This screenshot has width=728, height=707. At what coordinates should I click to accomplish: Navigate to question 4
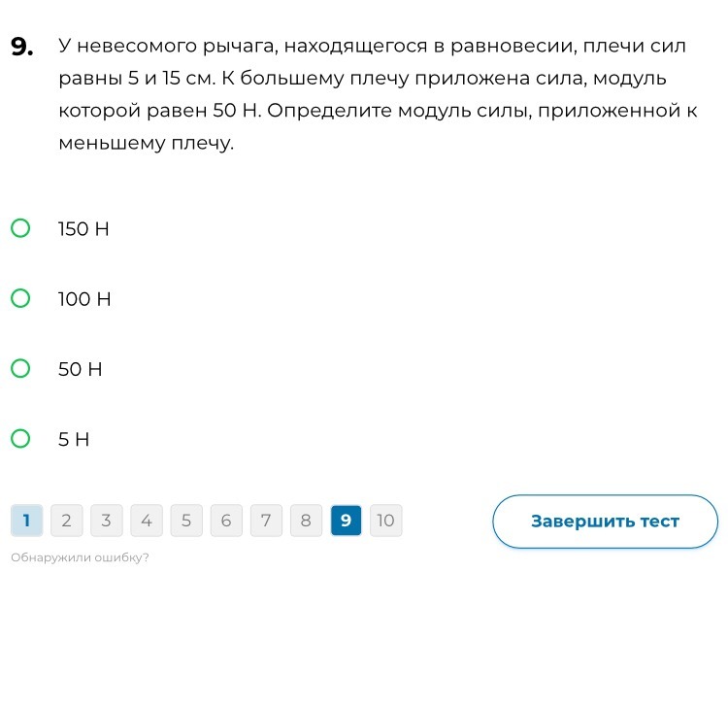(146, 521)
